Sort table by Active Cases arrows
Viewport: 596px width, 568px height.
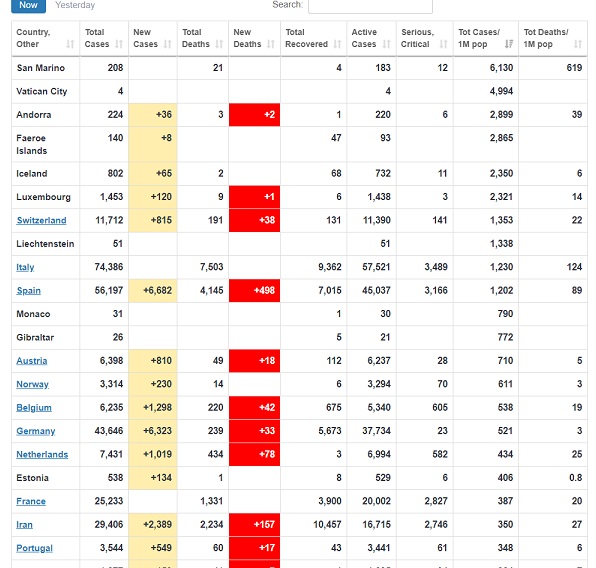tap(387, 44)
